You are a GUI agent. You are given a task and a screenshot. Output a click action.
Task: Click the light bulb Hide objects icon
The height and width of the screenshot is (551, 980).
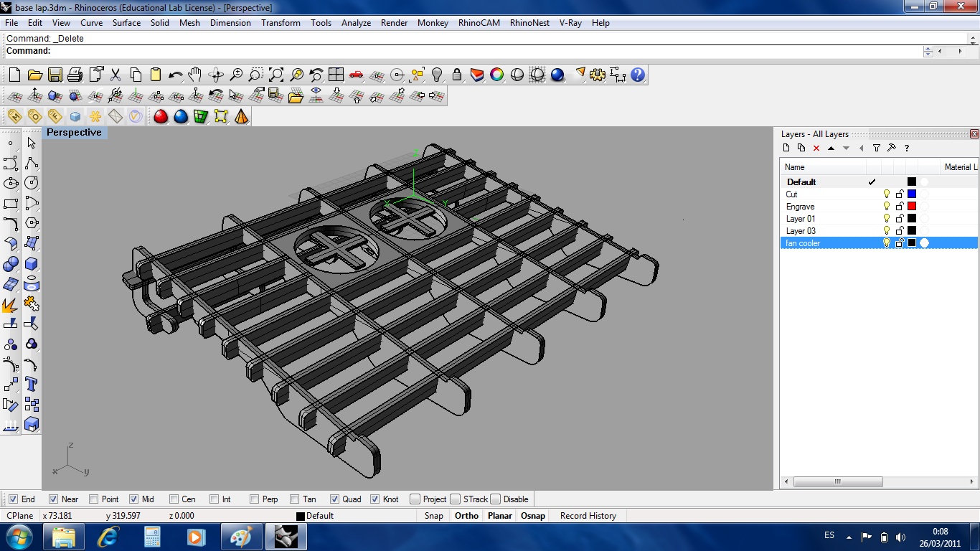click(x=437, y=75)
